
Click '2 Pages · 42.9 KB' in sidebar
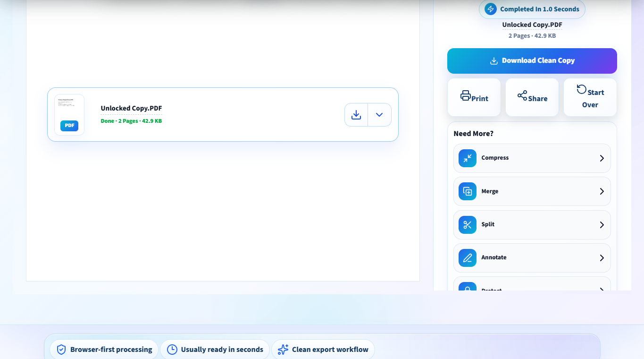(x=532, y=36)
